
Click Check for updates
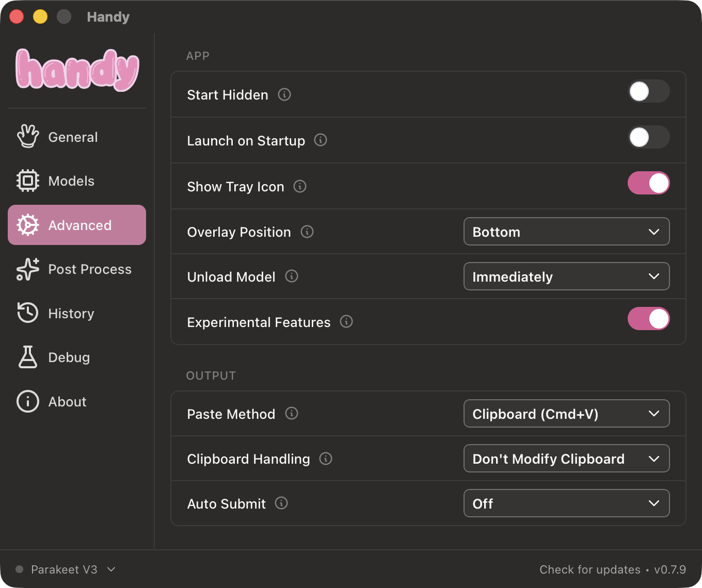click(590, 569)
